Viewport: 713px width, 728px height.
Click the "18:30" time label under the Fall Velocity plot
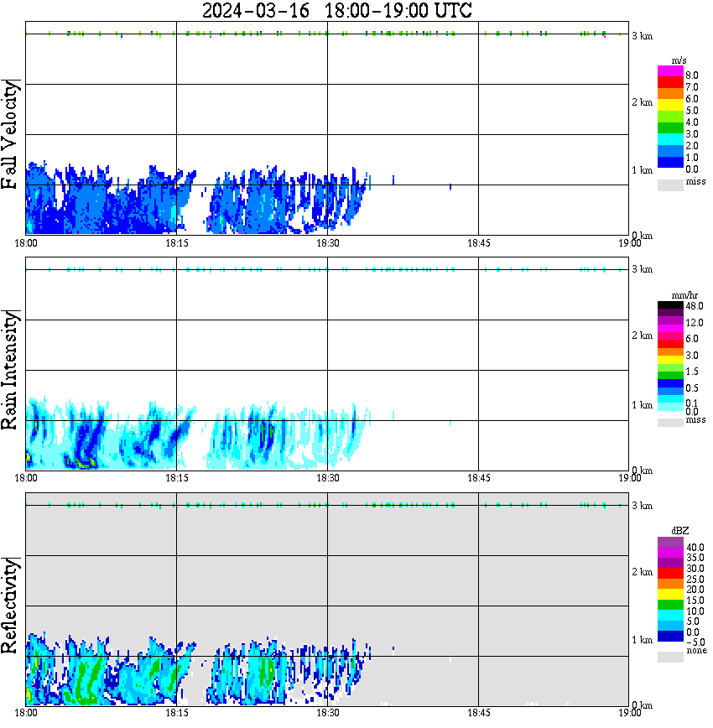pos(328,243)
